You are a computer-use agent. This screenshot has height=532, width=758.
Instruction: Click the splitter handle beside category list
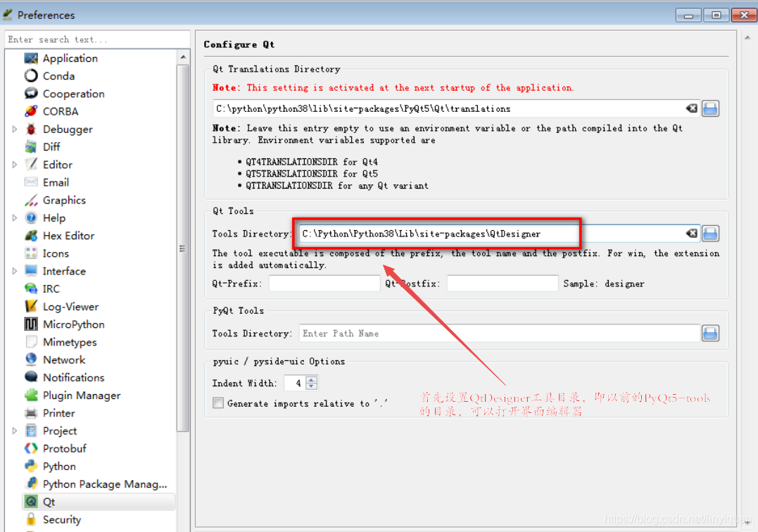[x=192, y=280]
